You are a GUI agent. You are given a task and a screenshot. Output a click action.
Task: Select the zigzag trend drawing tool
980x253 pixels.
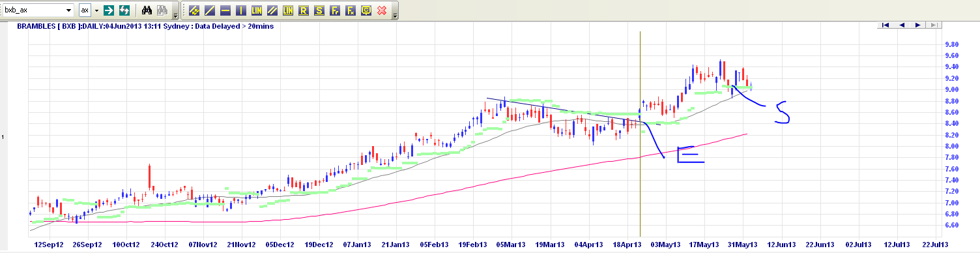click(x=194, y=10)
